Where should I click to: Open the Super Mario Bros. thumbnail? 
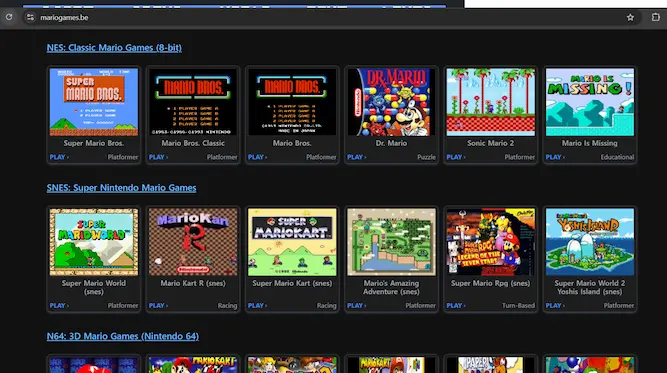point(94,102)
